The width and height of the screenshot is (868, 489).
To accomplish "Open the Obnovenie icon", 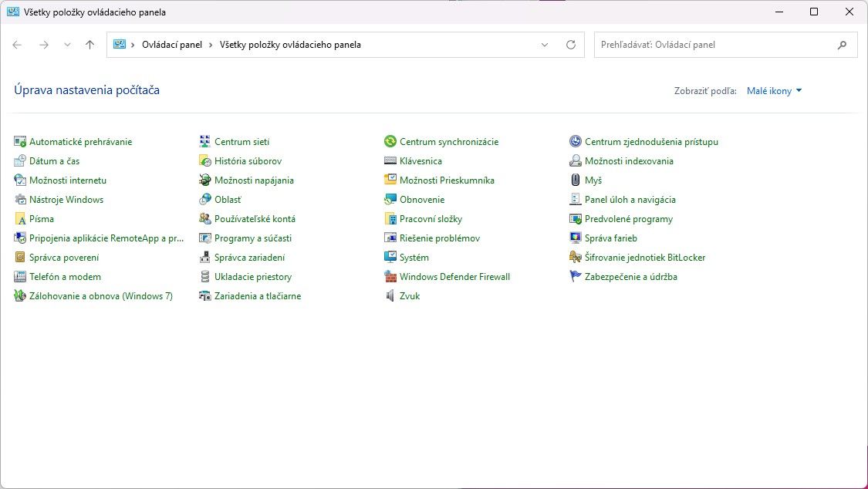I will [390, 200].
